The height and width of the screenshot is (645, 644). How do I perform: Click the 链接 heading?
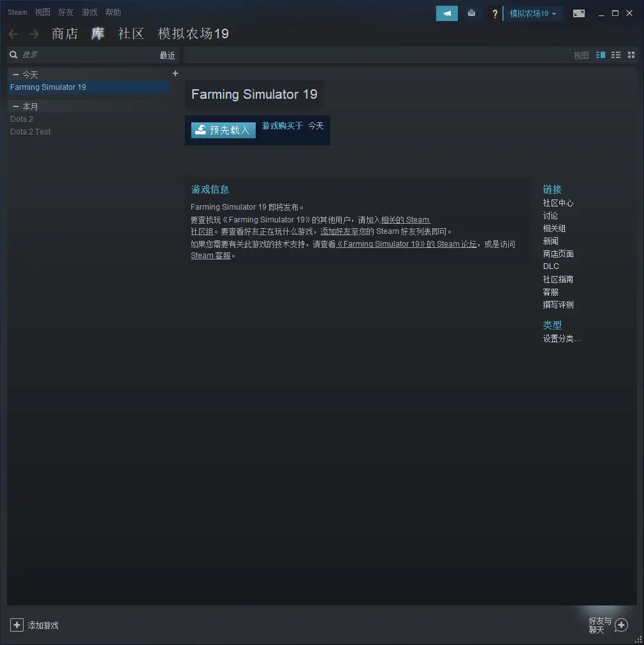point(552,189)
